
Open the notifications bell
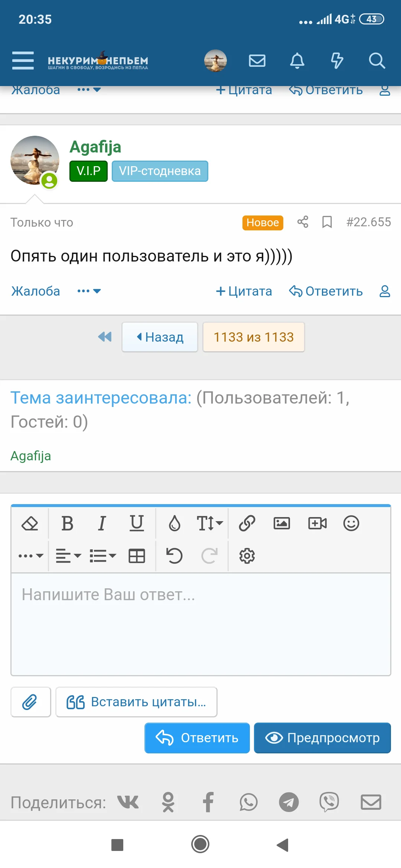pos(297,60)
